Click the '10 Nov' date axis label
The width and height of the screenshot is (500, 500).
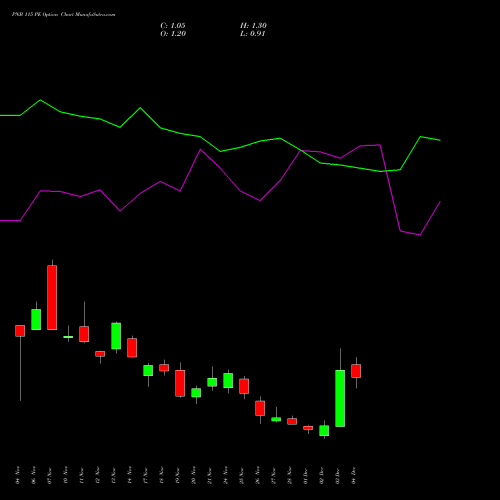pos(66,475)
